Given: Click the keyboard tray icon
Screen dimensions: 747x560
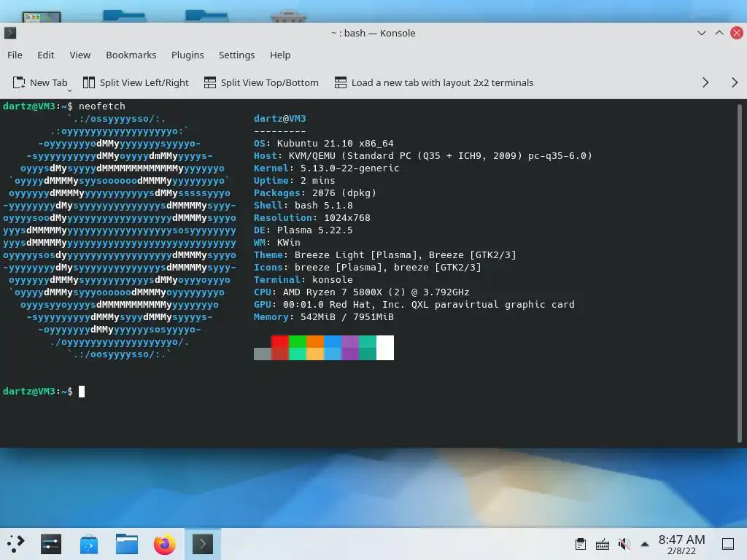Looking at the screenshot, I should (602, 544).
